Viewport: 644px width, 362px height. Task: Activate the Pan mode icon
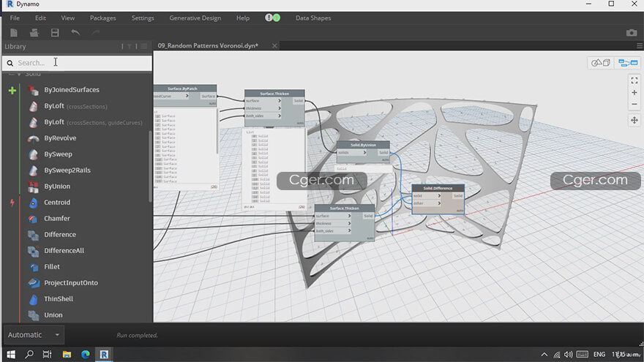634,120
